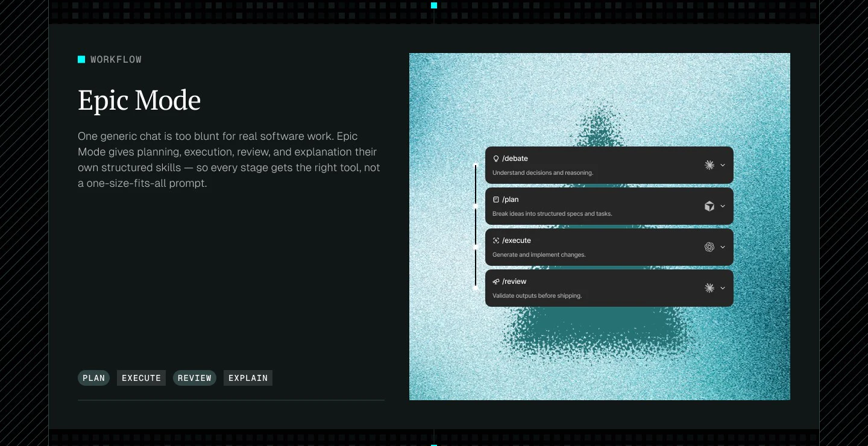Expand the /plan card chevron
868x446 pixels.
tap(723, 206)
